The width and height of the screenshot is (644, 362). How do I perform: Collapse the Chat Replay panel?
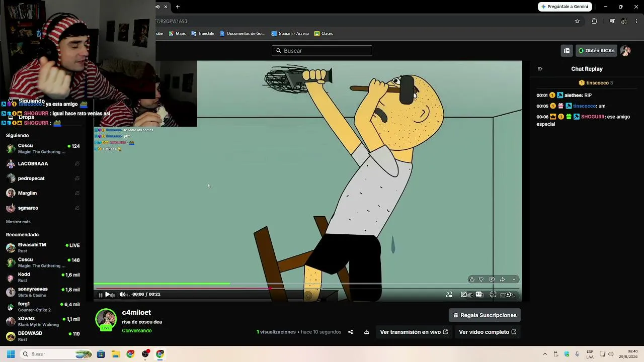(x=540, y=69)
